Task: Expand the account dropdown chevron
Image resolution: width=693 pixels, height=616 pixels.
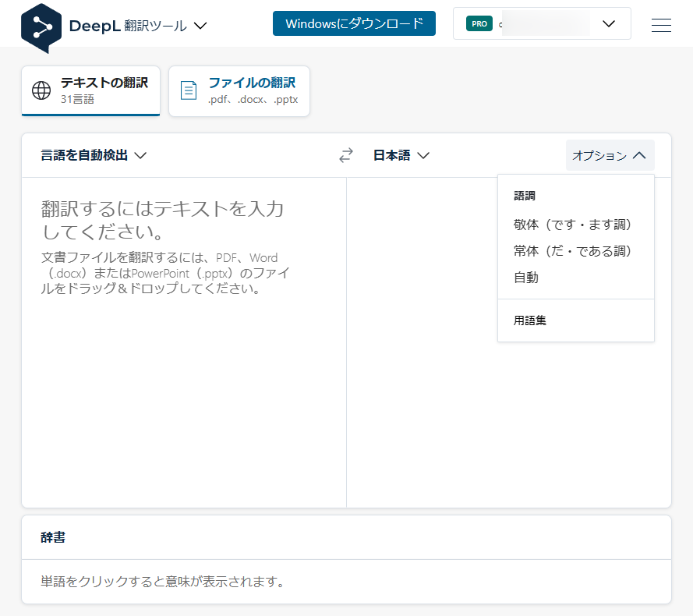Action: (x=609, y=23)
